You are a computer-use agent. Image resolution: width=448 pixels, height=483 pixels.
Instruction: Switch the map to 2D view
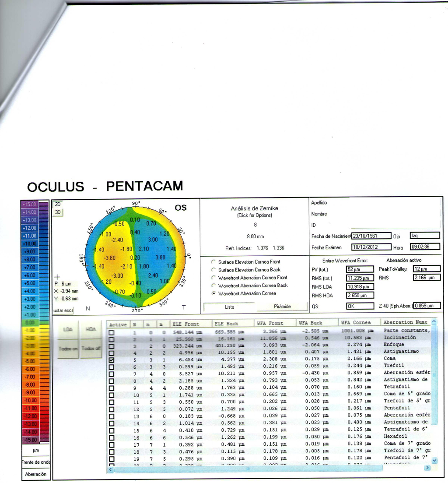click(x=58, y=204)
